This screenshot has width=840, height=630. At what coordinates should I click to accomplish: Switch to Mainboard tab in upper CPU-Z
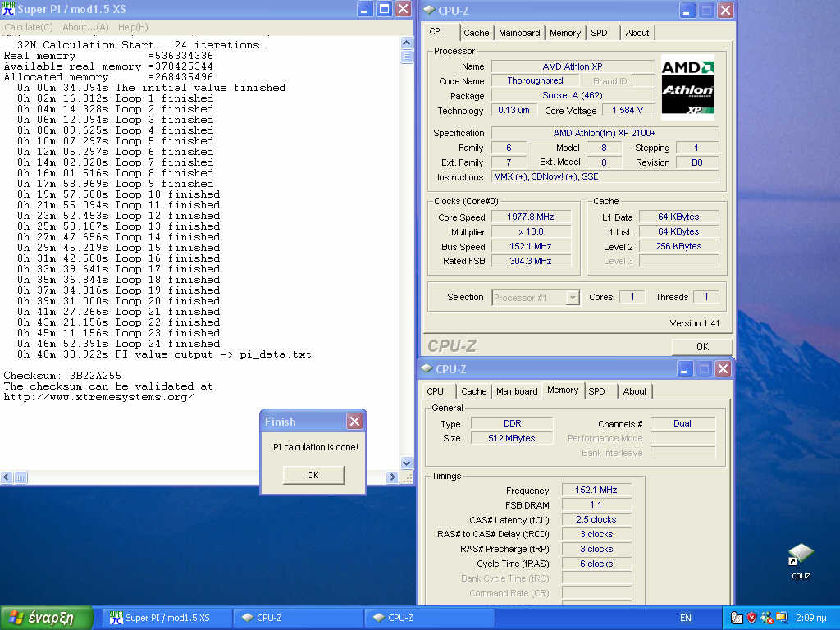coord(519,33)
